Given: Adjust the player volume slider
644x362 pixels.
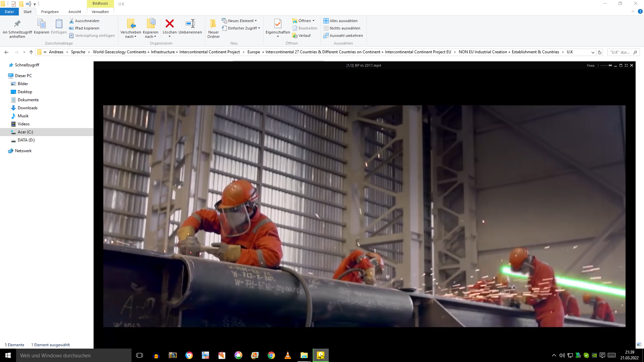Looking at the screenshot, I should (606, 65).
